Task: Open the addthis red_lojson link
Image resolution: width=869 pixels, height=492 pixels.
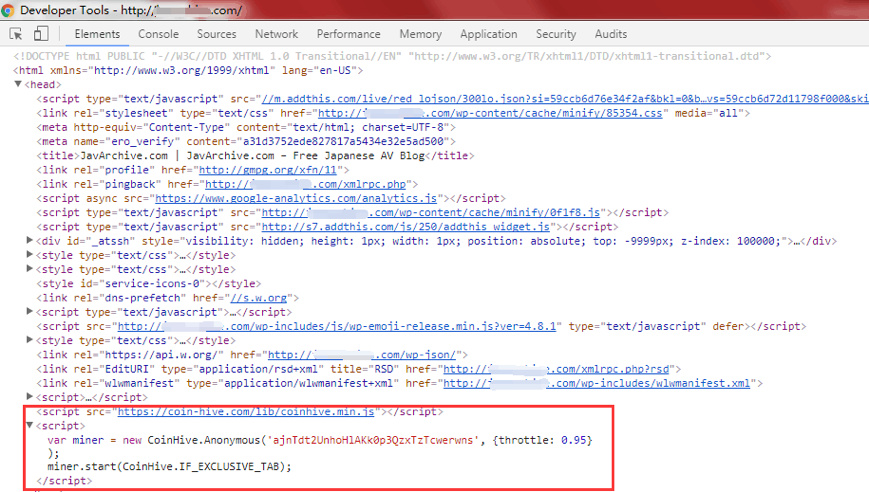Action: pyautogui.click(x=565, y=99)
